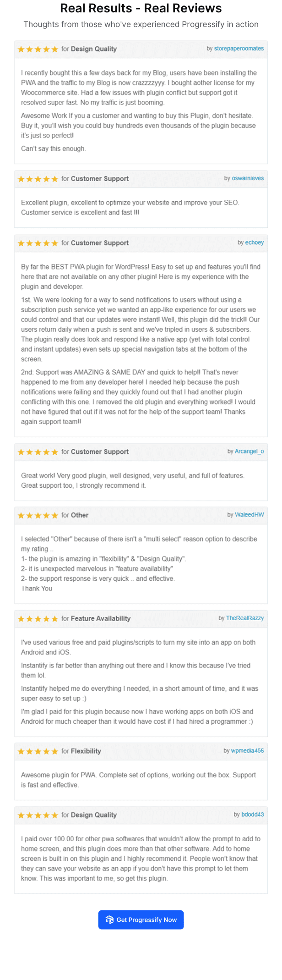Open WaleedHW reviewer profile
282x980 pixels.
(x=249, y=515)
